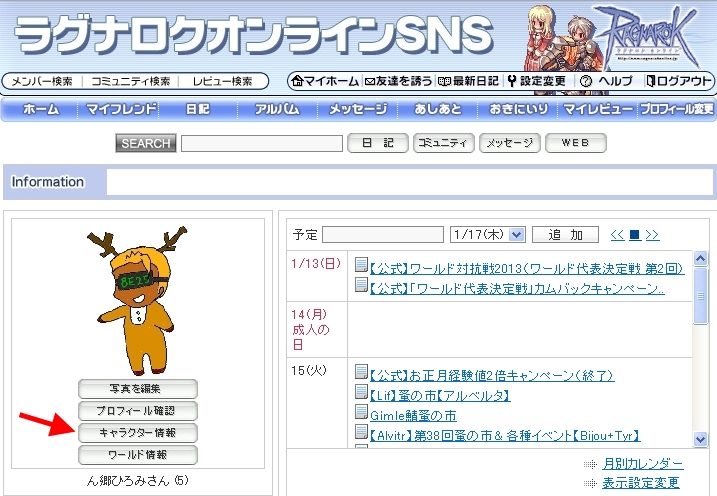The image size is (717, 496).
Task: Open 月別カレンダー monthly calendar link
Action: click(642, 464)
